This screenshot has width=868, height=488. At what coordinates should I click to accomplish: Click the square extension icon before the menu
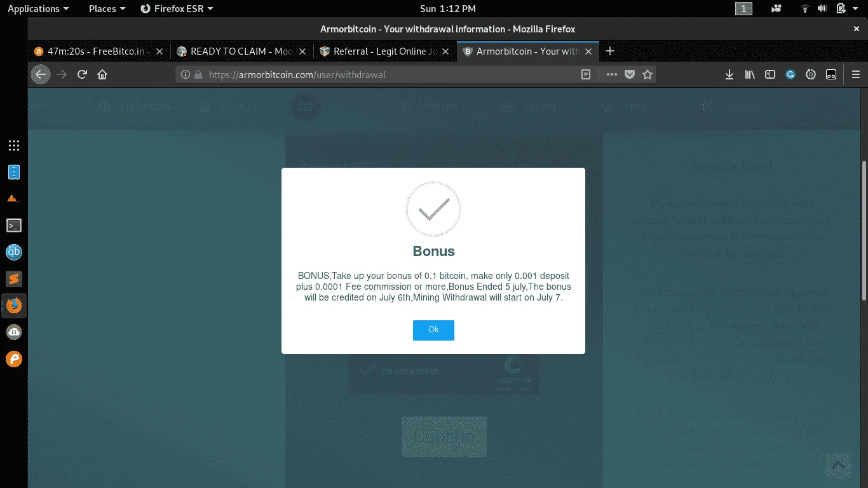pyautogui.click(x=831, y=74)
